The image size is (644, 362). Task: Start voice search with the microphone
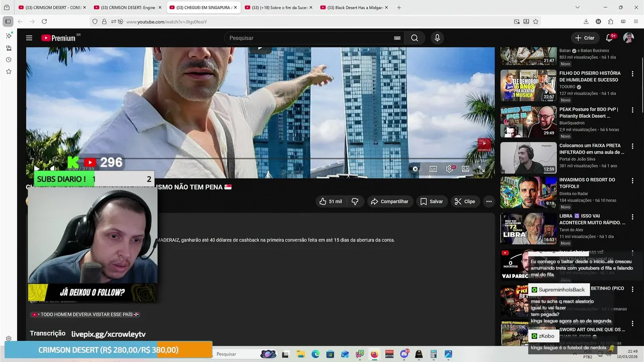point(437,38)
